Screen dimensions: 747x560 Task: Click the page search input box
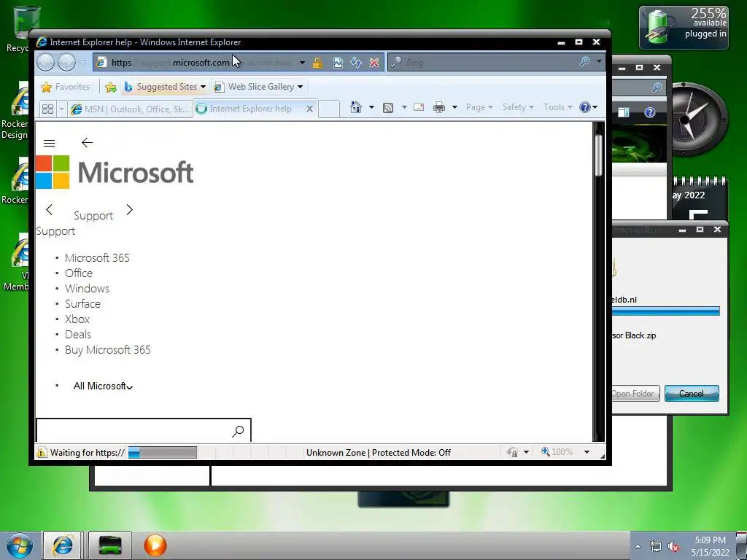[x=133, y=430]
